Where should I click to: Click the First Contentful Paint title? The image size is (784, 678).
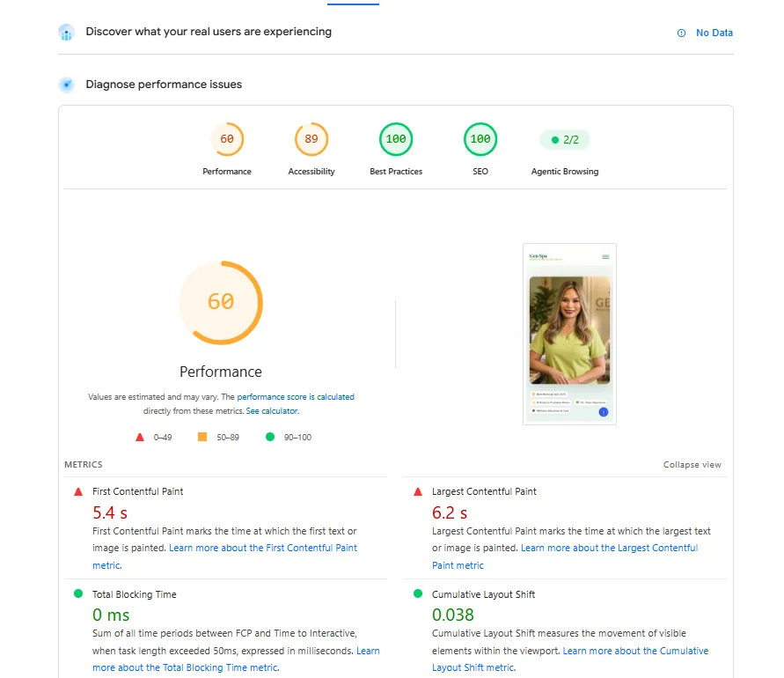137,492
